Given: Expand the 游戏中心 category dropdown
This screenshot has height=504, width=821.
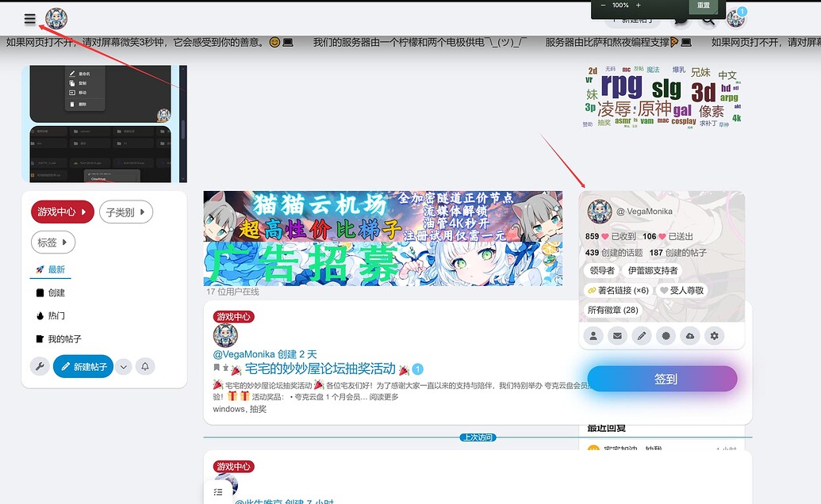Looking at the screenshot, I should [62, 212].
